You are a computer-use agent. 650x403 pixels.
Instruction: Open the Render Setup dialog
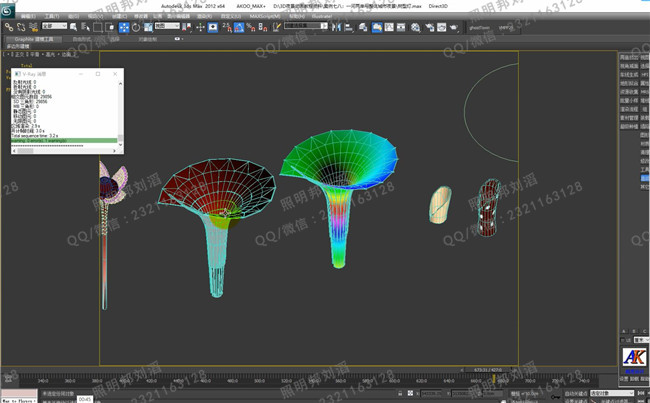tap(429, 27)
